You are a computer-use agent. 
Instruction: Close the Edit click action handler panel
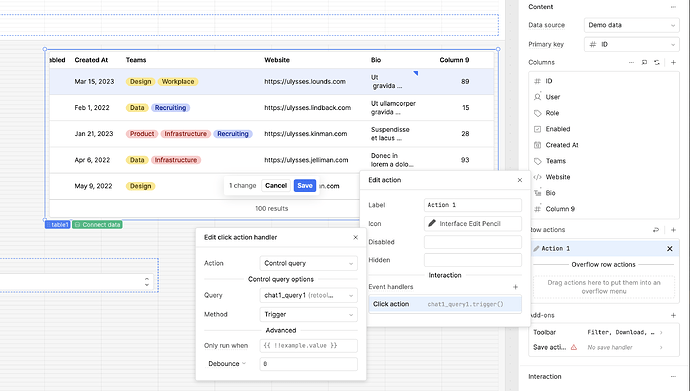[356, 238]
